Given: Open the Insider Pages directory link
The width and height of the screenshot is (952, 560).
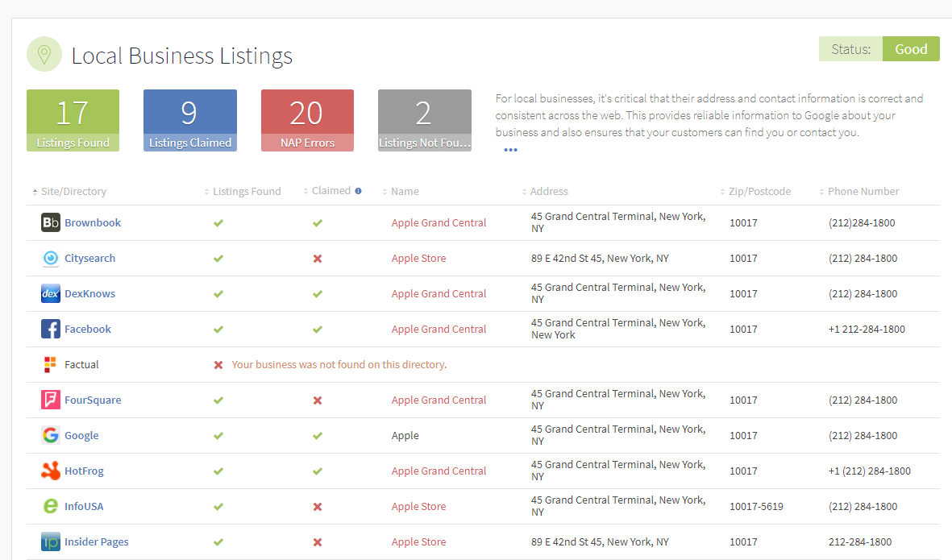Looking at the screenshot, I should pyautogui.click(x=97, y=541).
